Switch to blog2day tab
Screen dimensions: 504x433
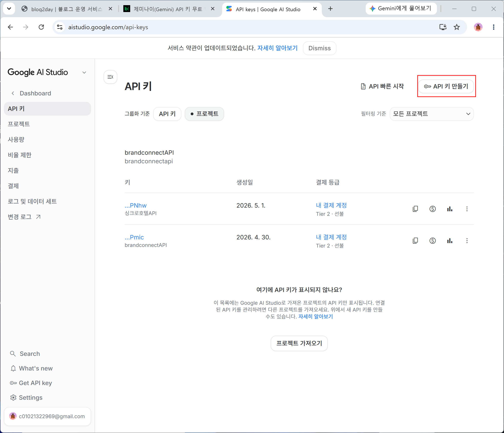(67, 9)
